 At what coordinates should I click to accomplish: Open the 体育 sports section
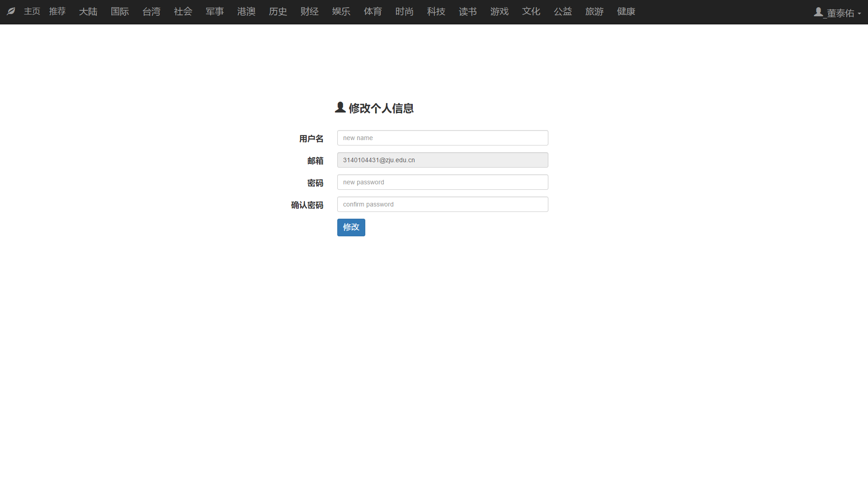point(373,11)
